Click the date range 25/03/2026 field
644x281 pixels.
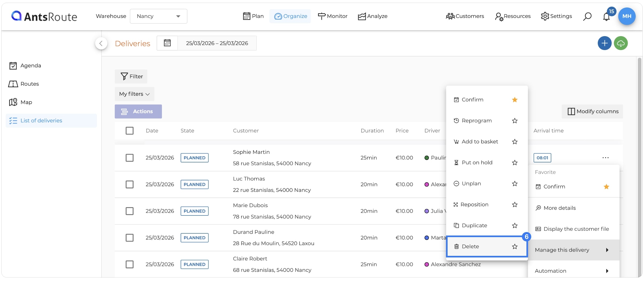[217, 43]
